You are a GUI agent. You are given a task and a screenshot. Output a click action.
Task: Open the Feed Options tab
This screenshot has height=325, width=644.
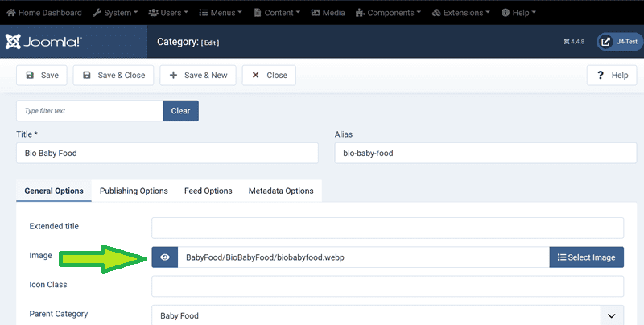coord(208,191)
